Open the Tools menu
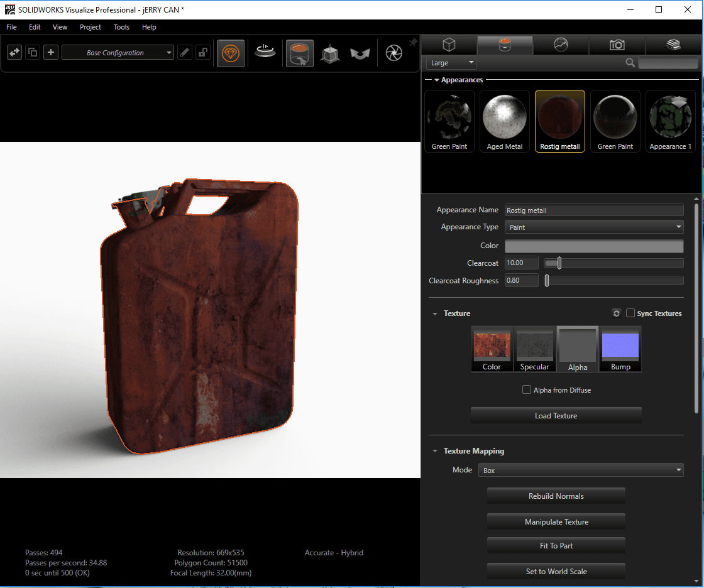 (x=121, y=27)
